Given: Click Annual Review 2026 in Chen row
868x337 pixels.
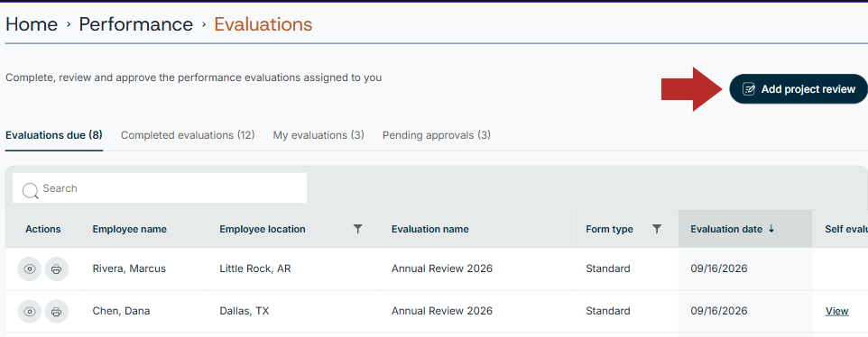Looking at the screenshot, I should click(x=442, y=311).
